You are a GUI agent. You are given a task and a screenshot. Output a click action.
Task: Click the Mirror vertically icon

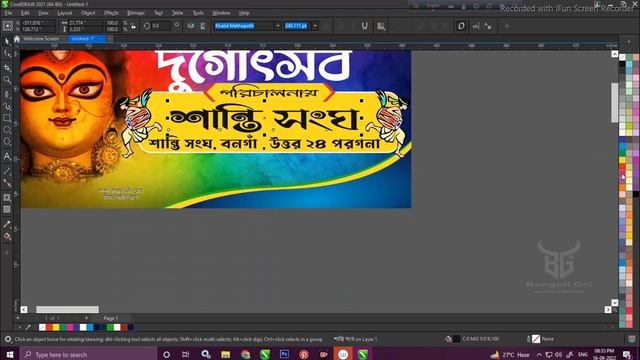(202, 26)
